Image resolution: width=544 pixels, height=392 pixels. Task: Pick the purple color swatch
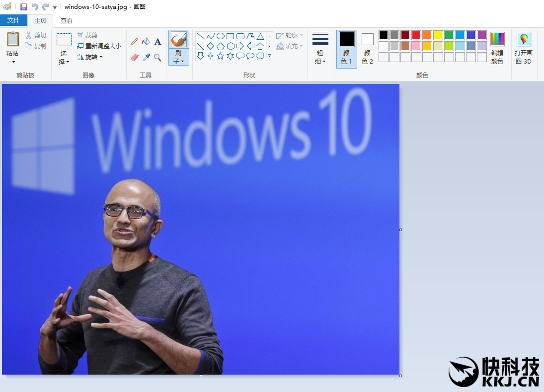[x=482, y=35]
